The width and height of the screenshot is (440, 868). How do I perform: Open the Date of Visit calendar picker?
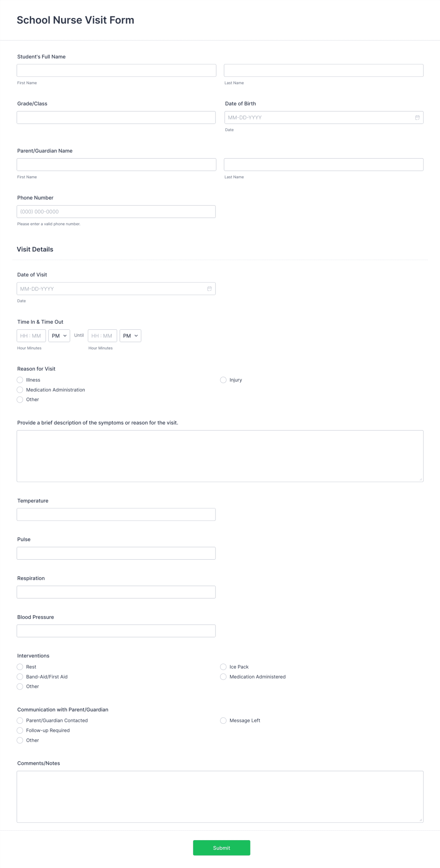click(x=210, y=288)
